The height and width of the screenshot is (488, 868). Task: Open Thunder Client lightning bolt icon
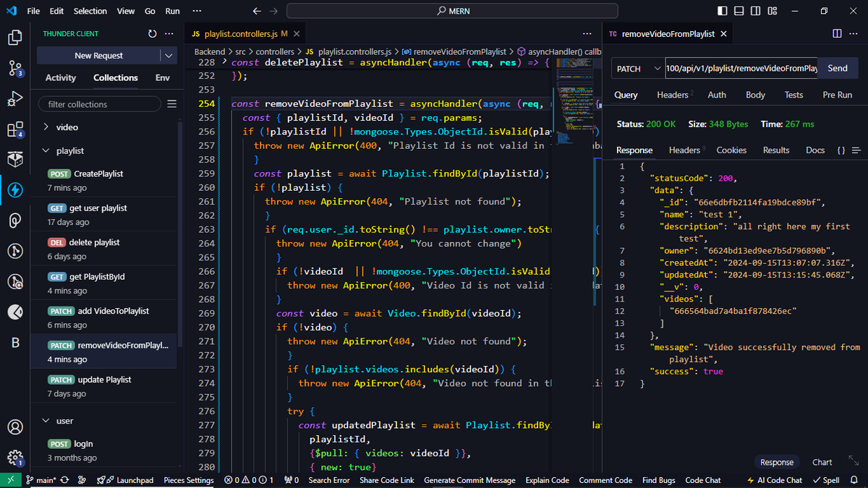click(14, 190)
